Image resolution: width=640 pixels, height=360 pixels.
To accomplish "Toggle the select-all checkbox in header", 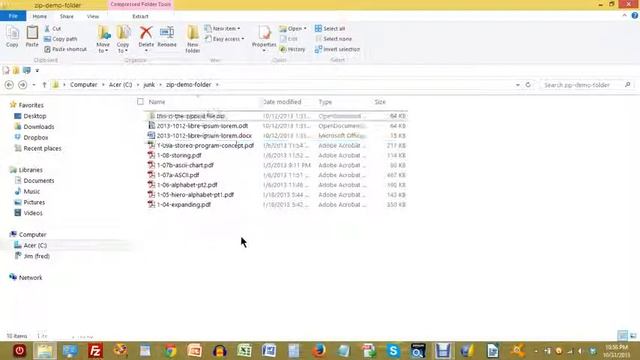I will pyautogui.click(x=140, y=102).
